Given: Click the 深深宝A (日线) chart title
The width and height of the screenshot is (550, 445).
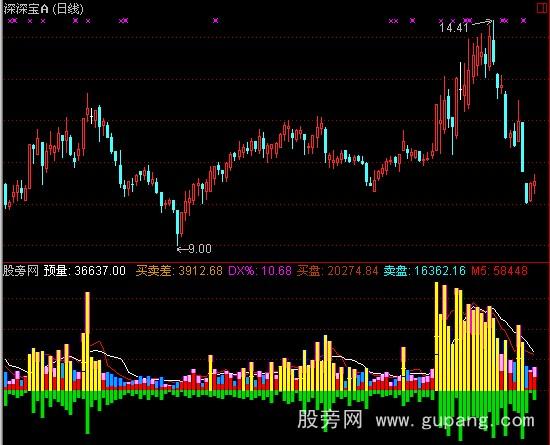Looking at the screenshot, I should coord(44,8).
